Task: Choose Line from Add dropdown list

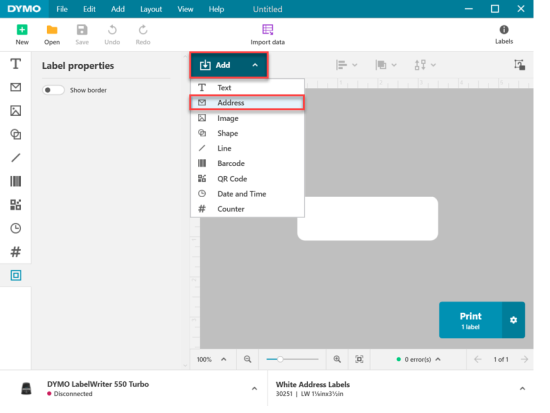Action: click(x=247, y=148)
